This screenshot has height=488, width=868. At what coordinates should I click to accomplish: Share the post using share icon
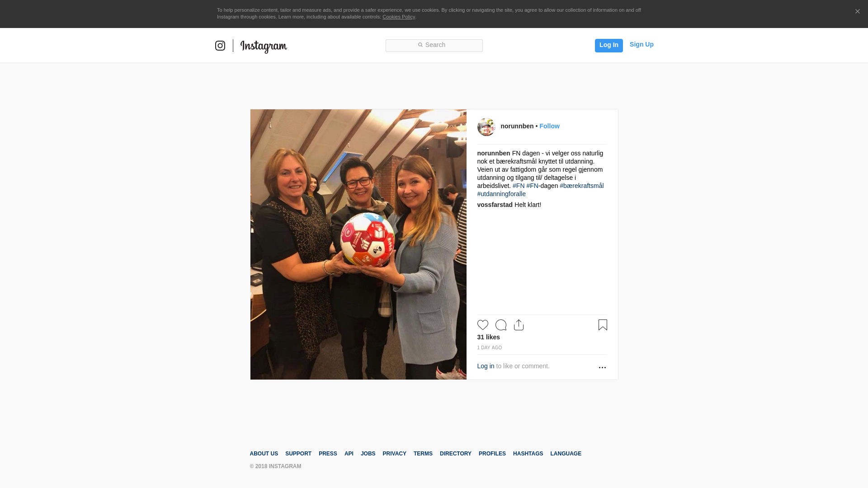pyautogui.click(x=519, y=325)
